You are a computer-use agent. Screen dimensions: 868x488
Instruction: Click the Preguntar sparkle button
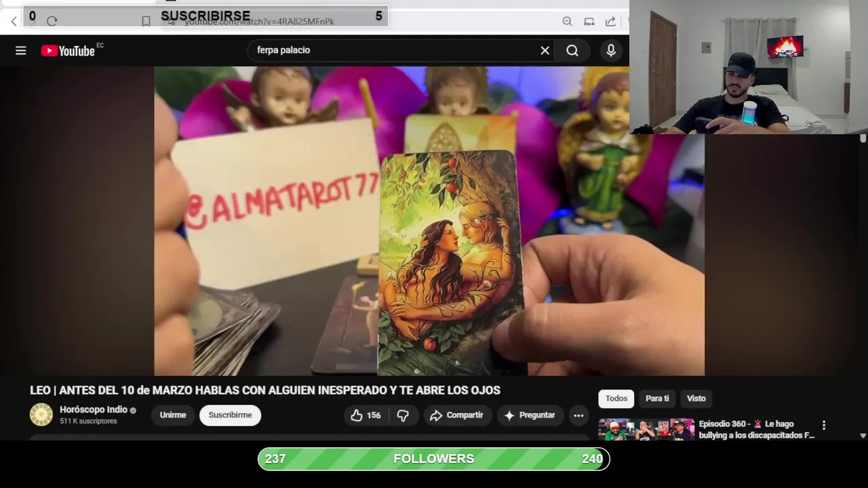tap(530, 415)
